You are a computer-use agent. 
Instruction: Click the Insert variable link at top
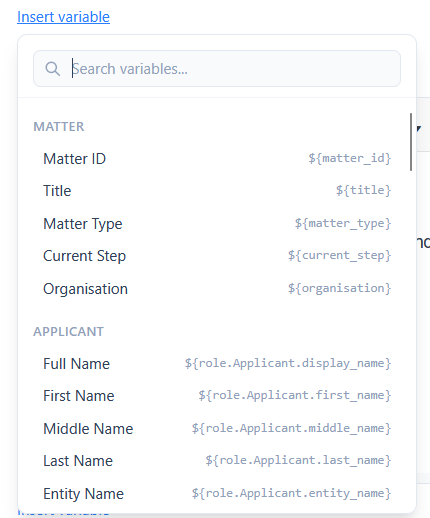pos(63,17)
